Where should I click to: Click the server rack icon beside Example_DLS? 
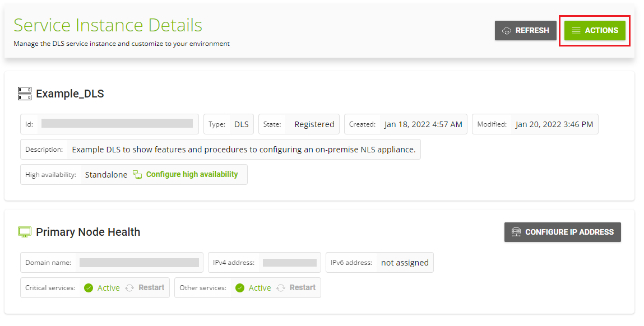click(x=24, y=94)
